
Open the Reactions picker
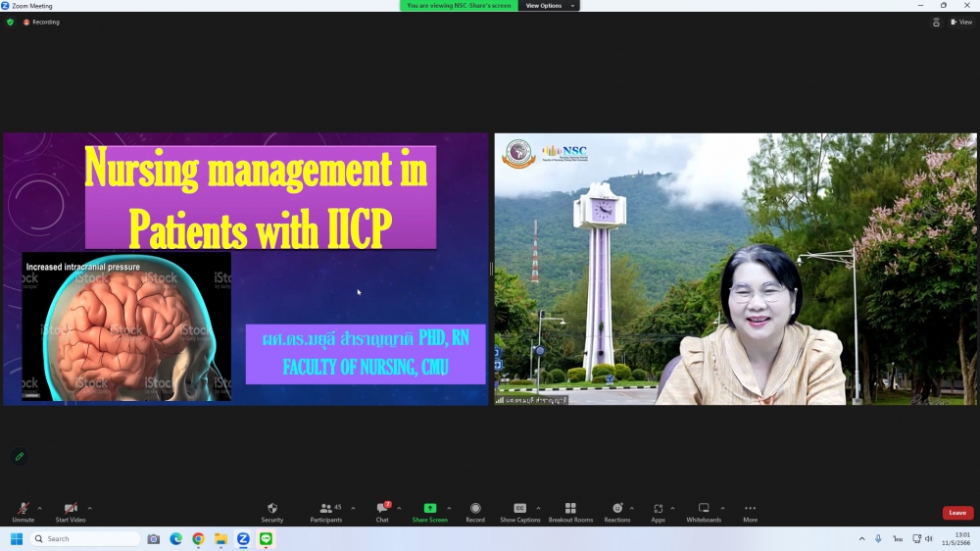[616, 509]
